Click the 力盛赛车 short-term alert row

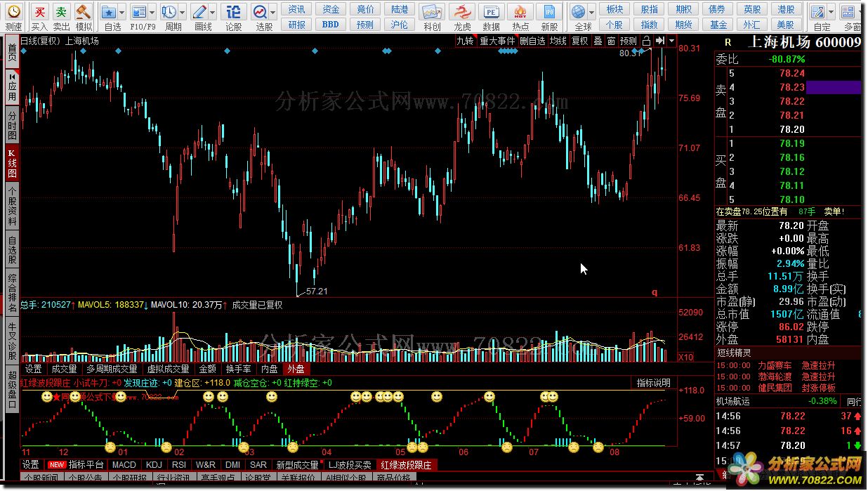(788, 366)
